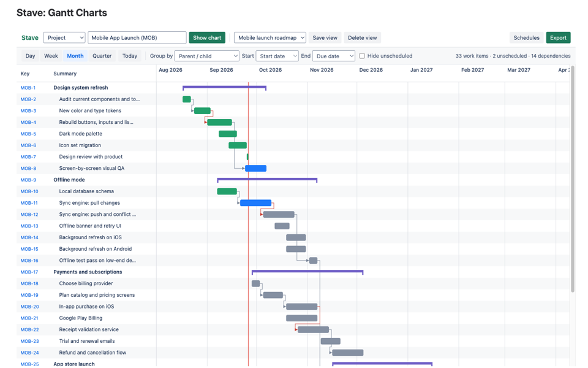This screenshot has height=368, width=588.
Task: Switch timeline to Quarter view
Action: coord(102,56)
